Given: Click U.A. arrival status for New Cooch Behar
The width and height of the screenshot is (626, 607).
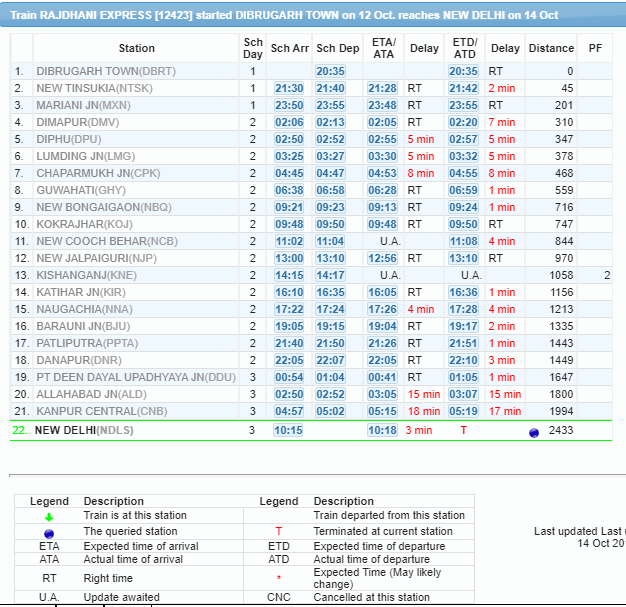Looking at the screenshot, I should point(390,241).
